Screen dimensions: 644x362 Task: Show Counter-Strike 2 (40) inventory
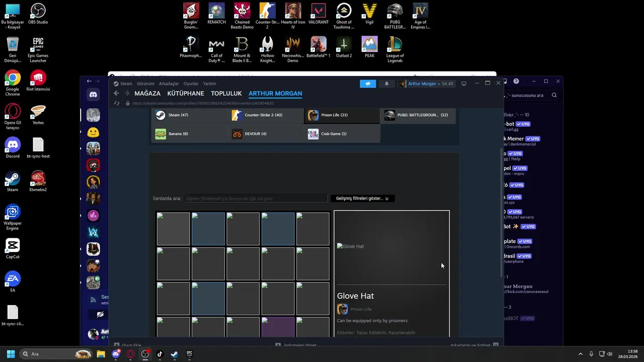[x=266, y=115]
